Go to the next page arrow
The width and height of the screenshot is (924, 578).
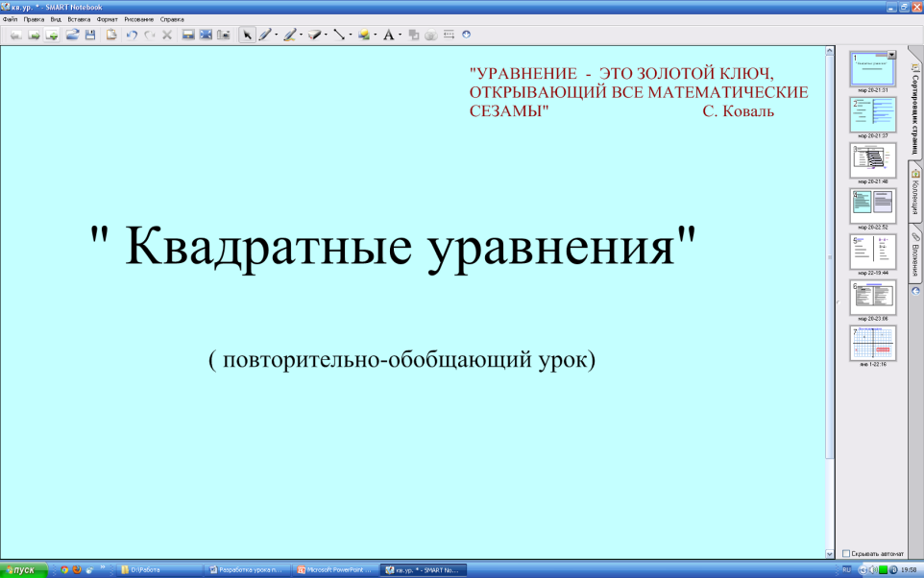pyautogui.click(x=33, y=35)
